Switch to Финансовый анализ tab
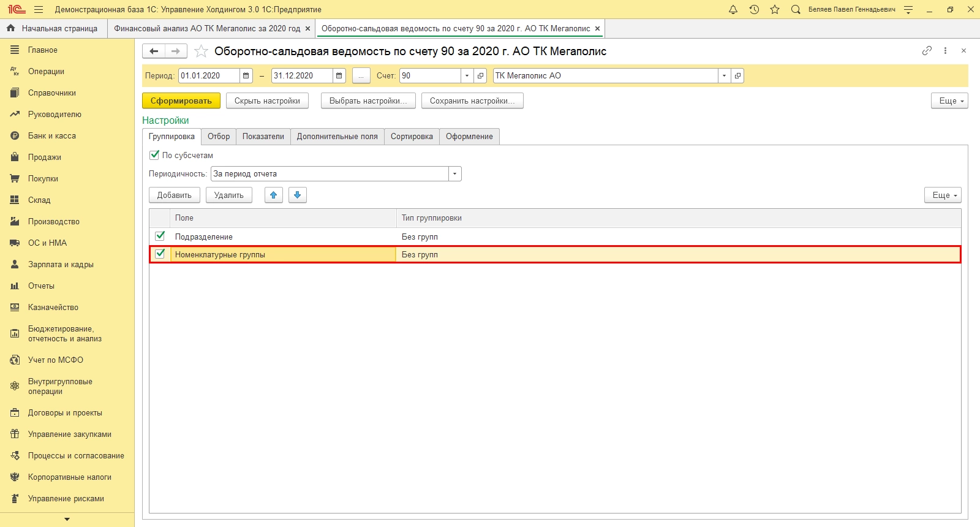The height and width of the screenshot is (527, 980). click(207, 29)
